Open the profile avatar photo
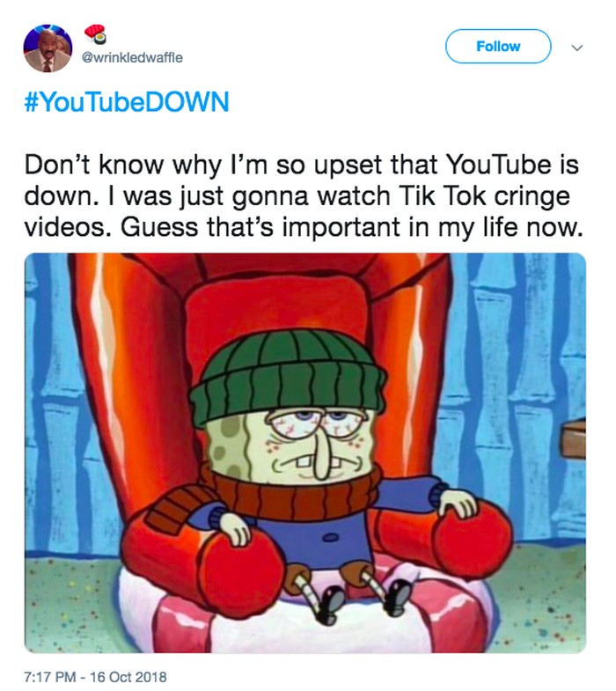 (48, 48)
